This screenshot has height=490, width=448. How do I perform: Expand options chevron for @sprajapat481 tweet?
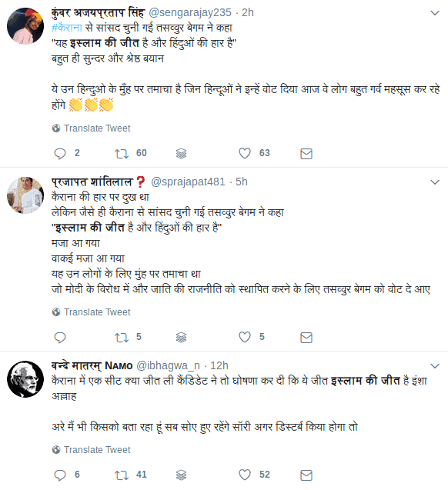pyautogui.click(x=435, y=182)
